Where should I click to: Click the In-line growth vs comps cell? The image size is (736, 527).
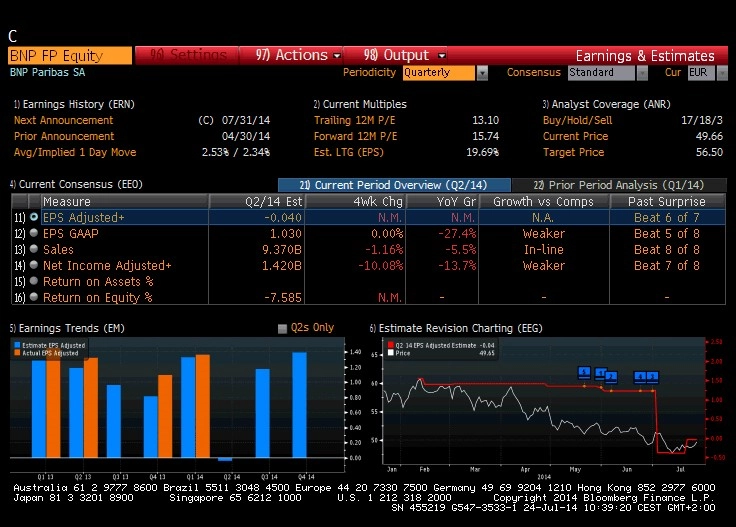[x=544, y=249]
